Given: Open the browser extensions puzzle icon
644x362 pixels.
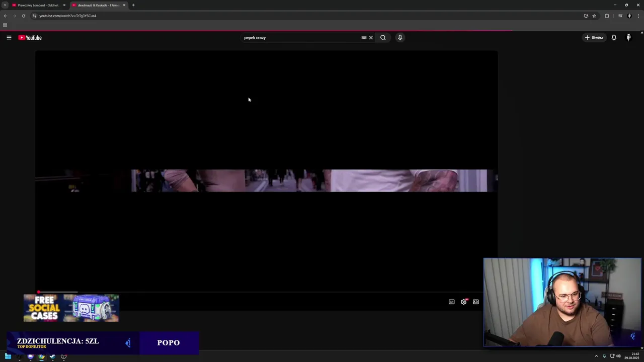Looking at the screenshot, I should tap(607, 16).
